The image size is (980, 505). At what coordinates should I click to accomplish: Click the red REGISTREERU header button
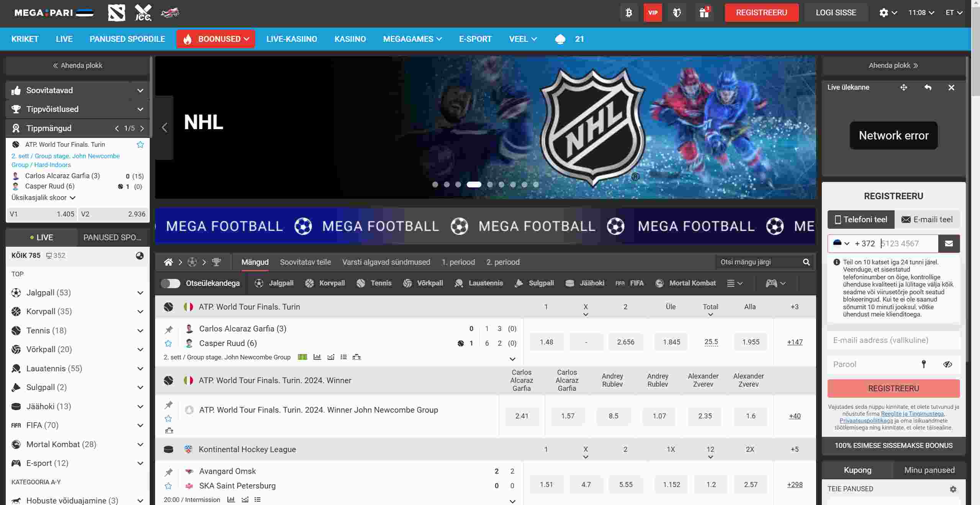click(x=761, y=13)
